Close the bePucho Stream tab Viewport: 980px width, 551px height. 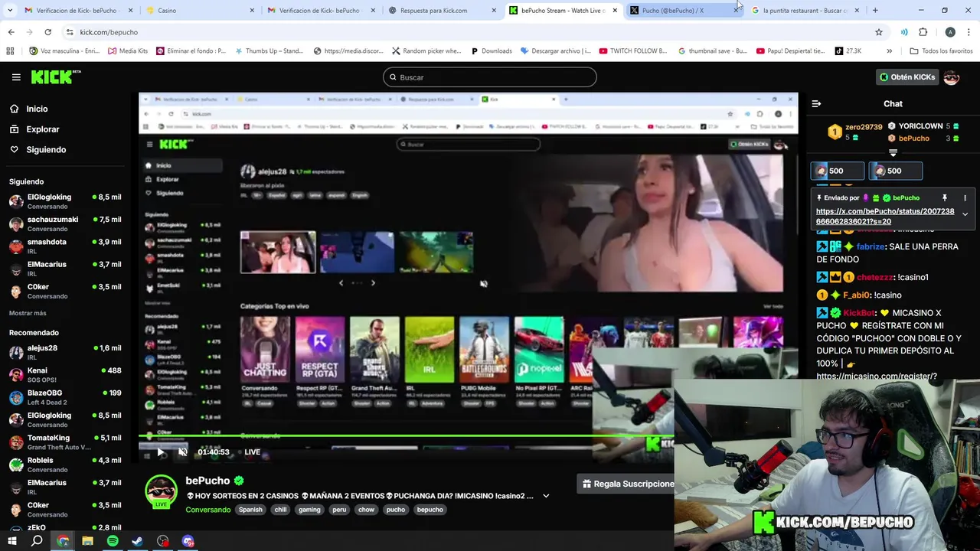(x=615, y=11)
